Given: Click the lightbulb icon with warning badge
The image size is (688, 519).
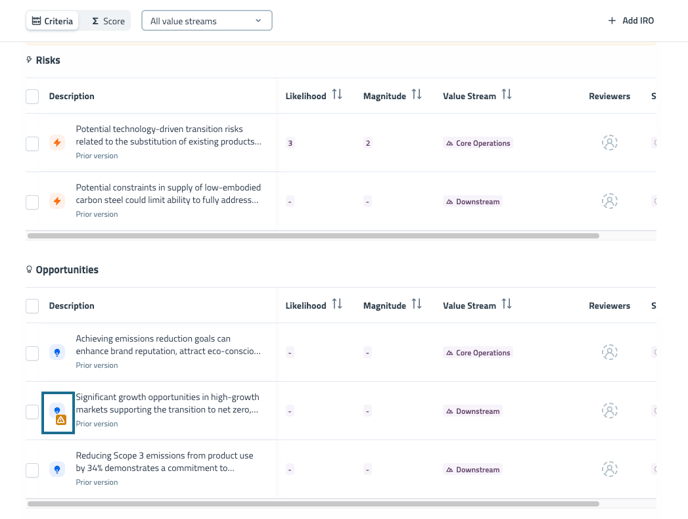Looking at the screenshot, I should (58, 412).
